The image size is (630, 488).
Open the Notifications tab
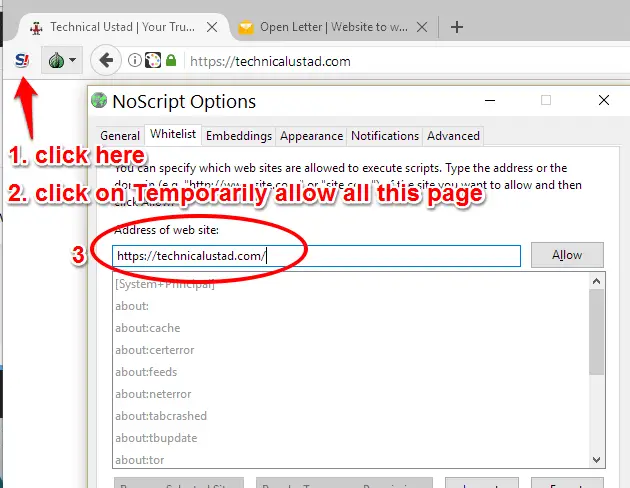[x=385, y=136]
